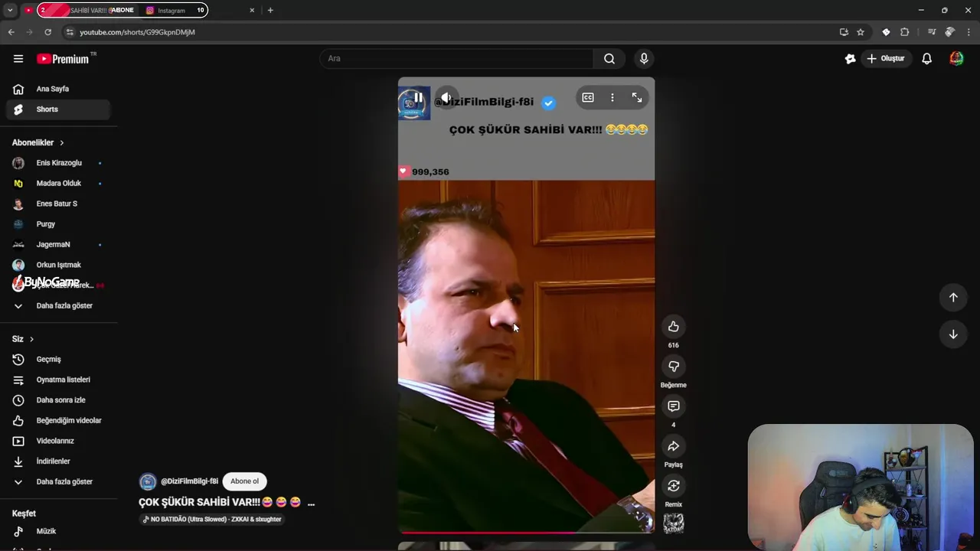The image size is (980, 551).
Task: Expand the Siz section chevron
Action: pyautogui.click(x=31, y=339)
